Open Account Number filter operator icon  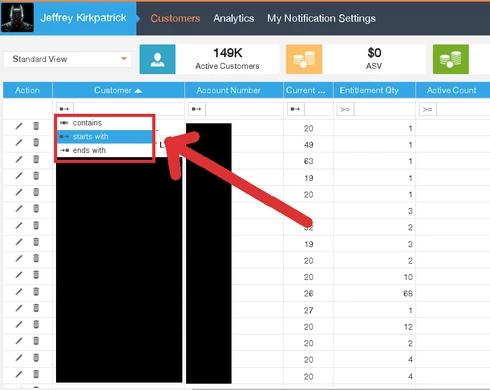[197, 109]
